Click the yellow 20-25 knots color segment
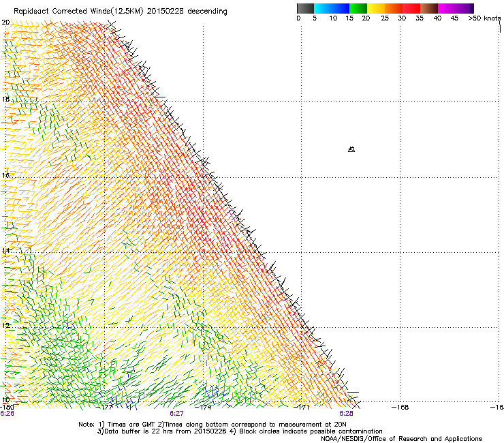The image size is (504, 443). [x=376, y=8]
